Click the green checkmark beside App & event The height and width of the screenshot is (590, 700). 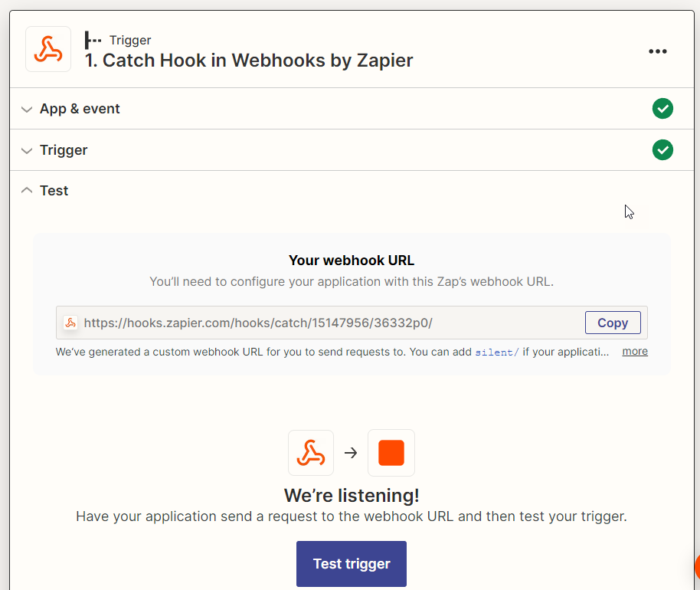pyautogui.click(x=662, y=109)
